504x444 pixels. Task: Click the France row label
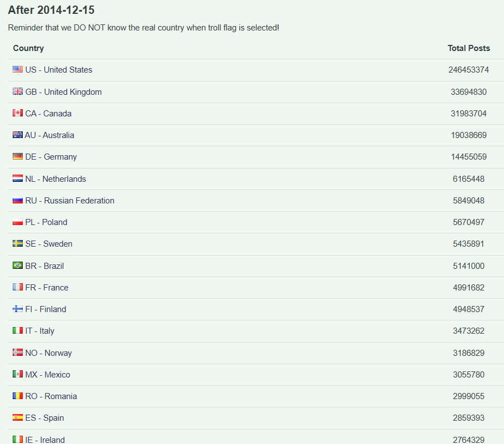[47, 288]
